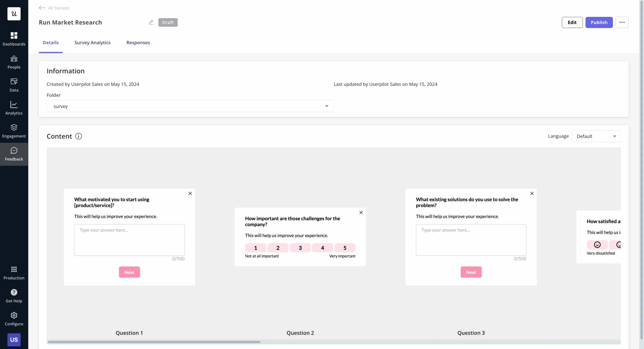The width and height of the screenshot is (644, 349).
Task: Open Analytics from the sidebar
Action: (14, 108)
